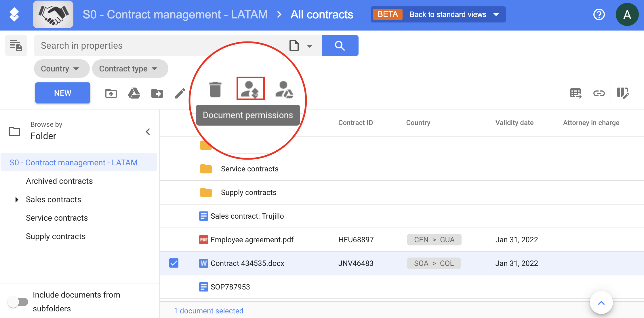Image resolution: width=644 pixels, height=318 pixels.
Task: Sort by Validity date column header
Action: 514,123
